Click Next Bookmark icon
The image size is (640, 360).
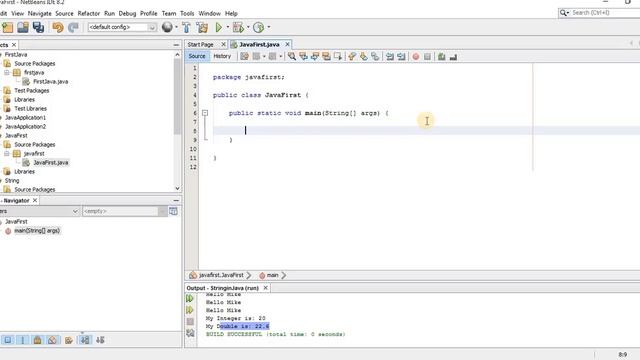(x=363, y=56)
